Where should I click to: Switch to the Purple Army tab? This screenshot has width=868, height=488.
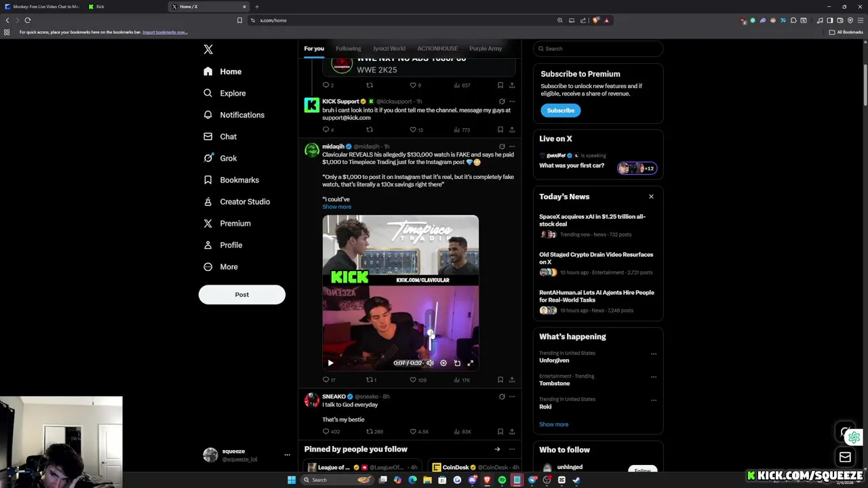(486, 48)
